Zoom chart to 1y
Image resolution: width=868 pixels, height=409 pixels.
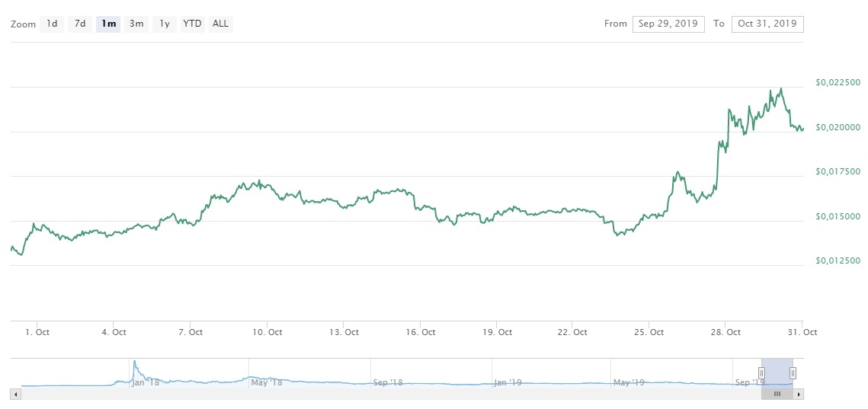click(164, 24)
